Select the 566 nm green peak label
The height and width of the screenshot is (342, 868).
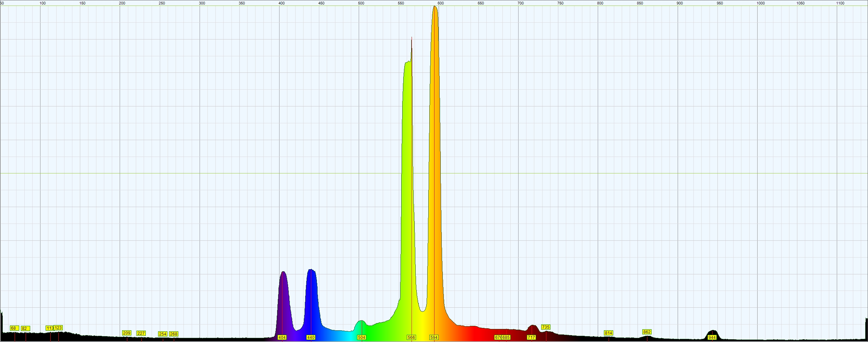click(x=411, y=338)
